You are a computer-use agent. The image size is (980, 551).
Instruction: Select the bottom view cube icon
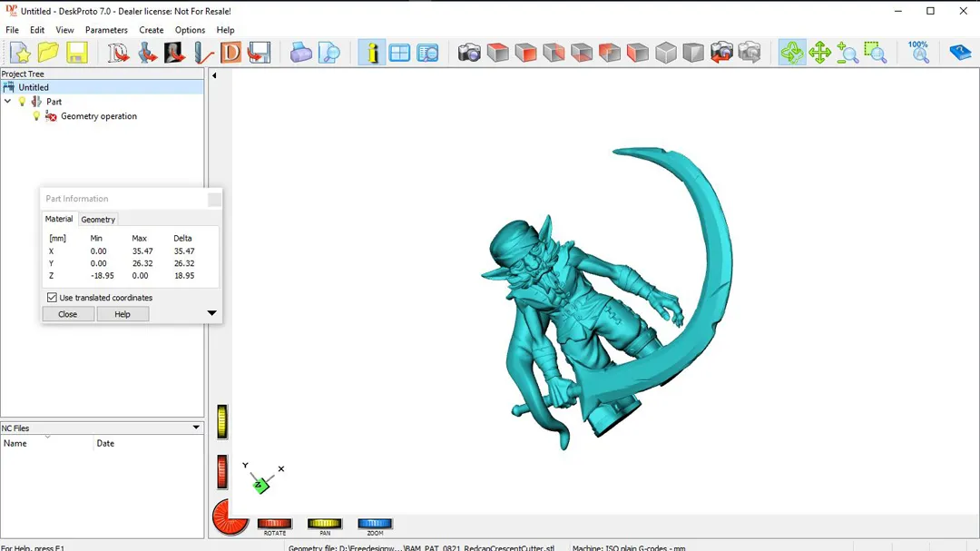tap(582, 53)
